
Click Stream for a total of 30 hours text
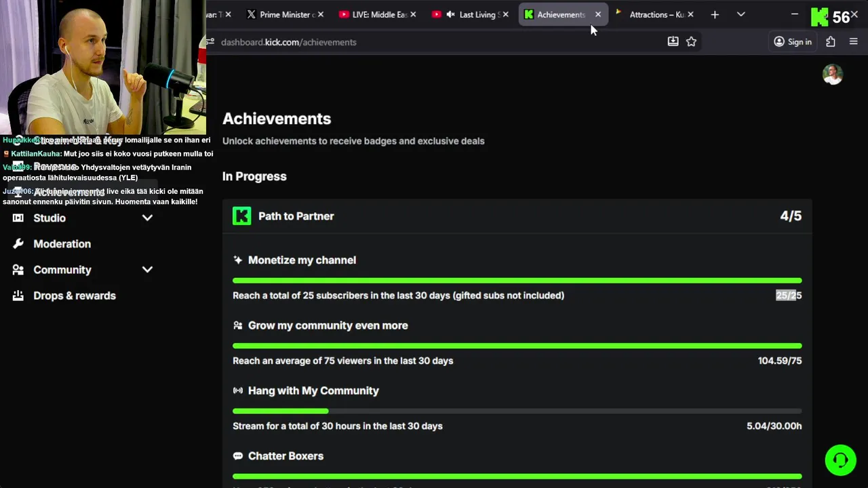(338, 426)
